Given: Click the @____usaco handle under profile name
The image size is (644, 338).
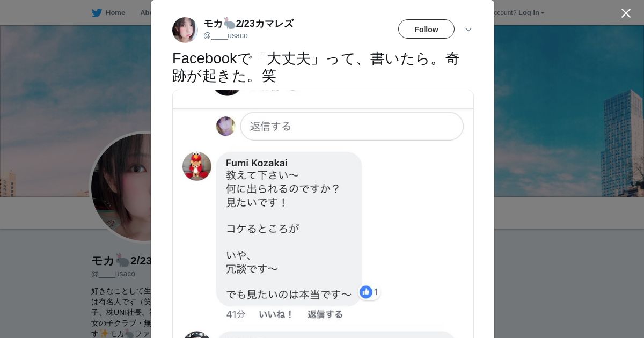Looking at the screenshot, I should [x=113, y=274].
